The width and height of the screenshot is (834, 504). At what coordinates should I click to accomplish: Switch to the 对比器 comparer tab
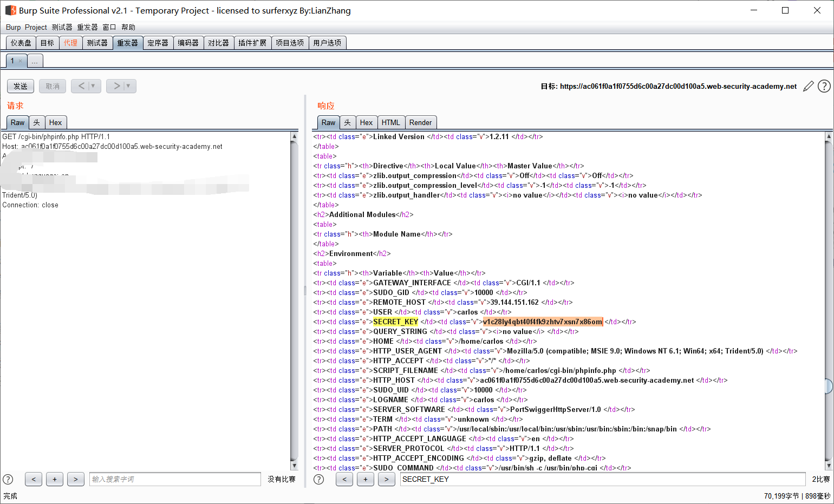(x=219, y=43)
